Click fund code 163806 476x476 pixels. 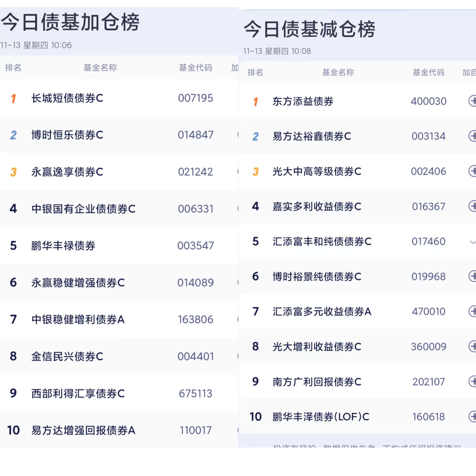tap(196, 319)
